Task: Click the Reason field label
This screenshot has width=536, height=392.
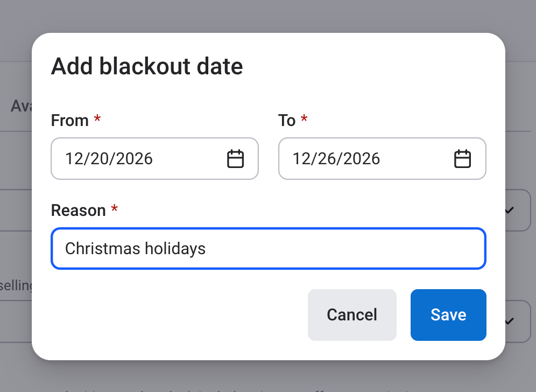Action: (78, 210)
